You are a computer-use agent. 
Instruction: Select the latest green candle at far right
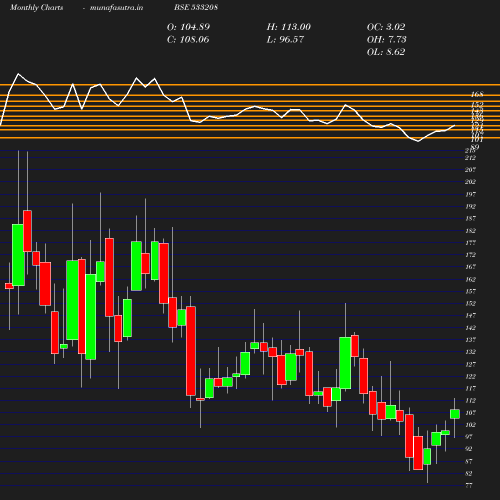coord(455,414)
